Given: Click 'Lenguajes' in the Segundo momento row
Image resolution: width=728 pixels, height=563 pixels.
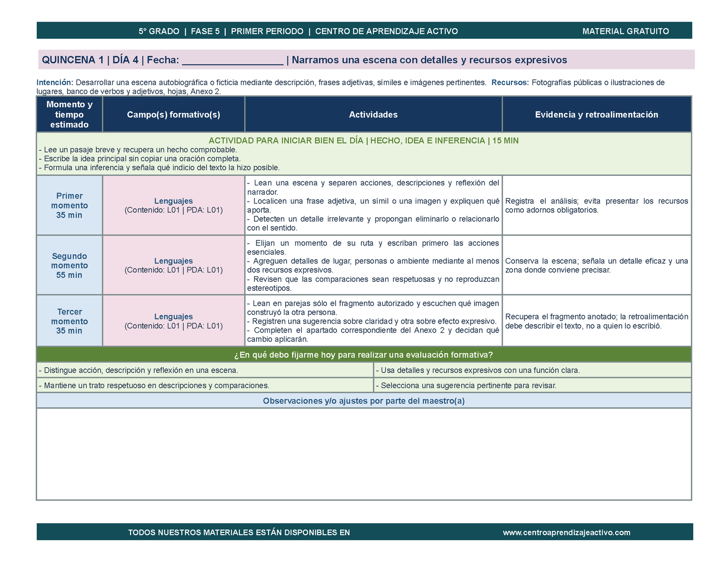Looking at the screenshot, I should tap(173, 261).
